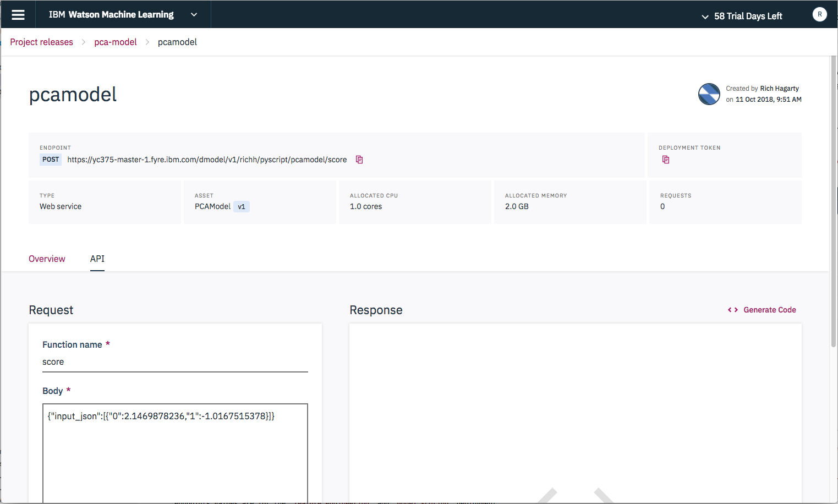This screenshot has width=838, height=504.
Task: Focus the Body JSON text area
Action: point(175,453)
